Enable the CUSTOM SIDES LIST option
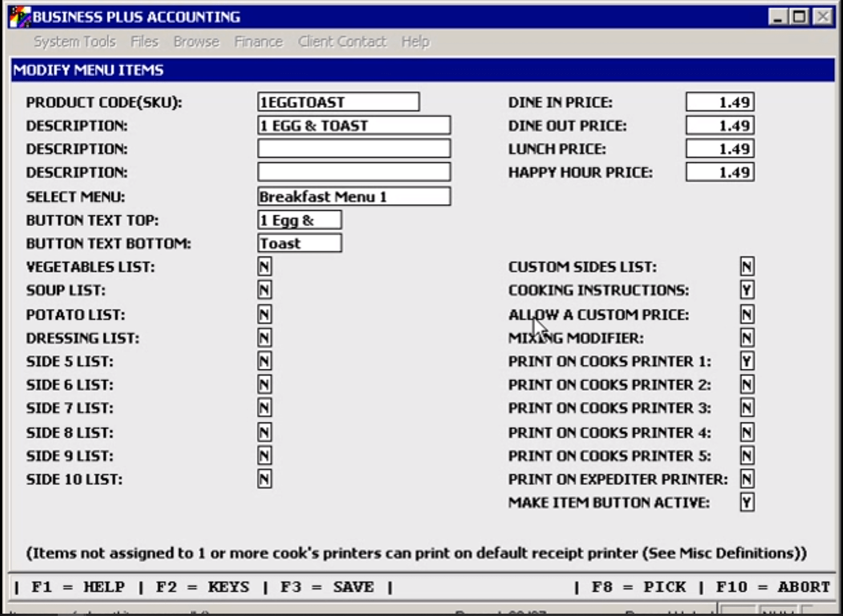The image size is (843, 616). pyautogui.click(x=746, y=266)
